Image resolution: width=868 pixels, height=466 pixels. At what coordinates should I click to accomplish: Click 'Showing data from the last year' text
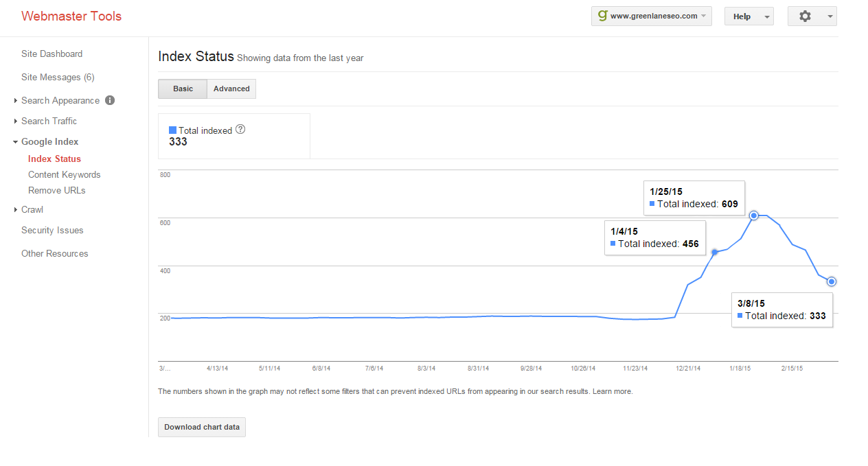[x=300, y=58]
